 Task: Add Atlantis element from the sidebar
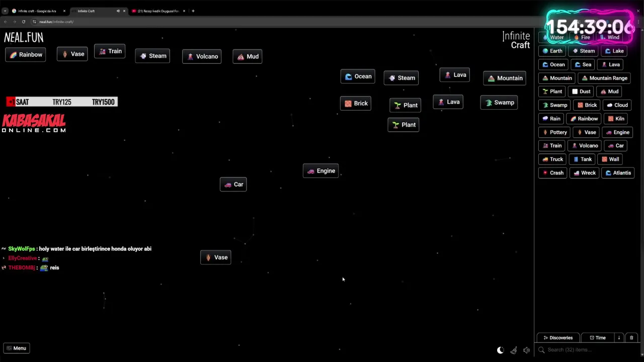tap(618, 173)
